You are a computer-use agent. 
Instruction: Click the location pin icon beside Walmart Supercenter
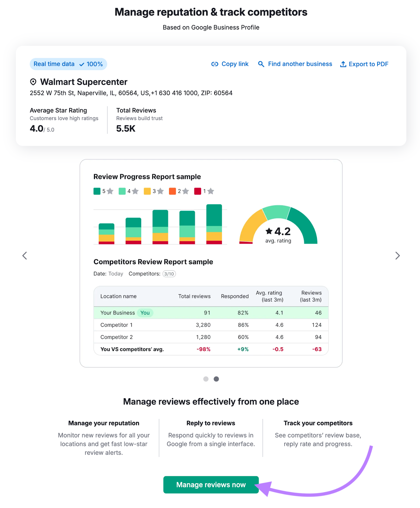click(33, 82)
